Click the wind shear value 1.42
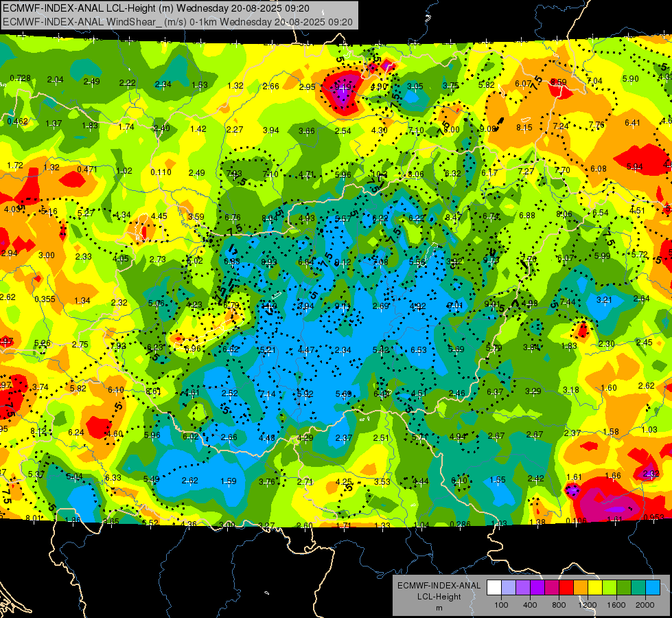 click(x=198, y=128)
